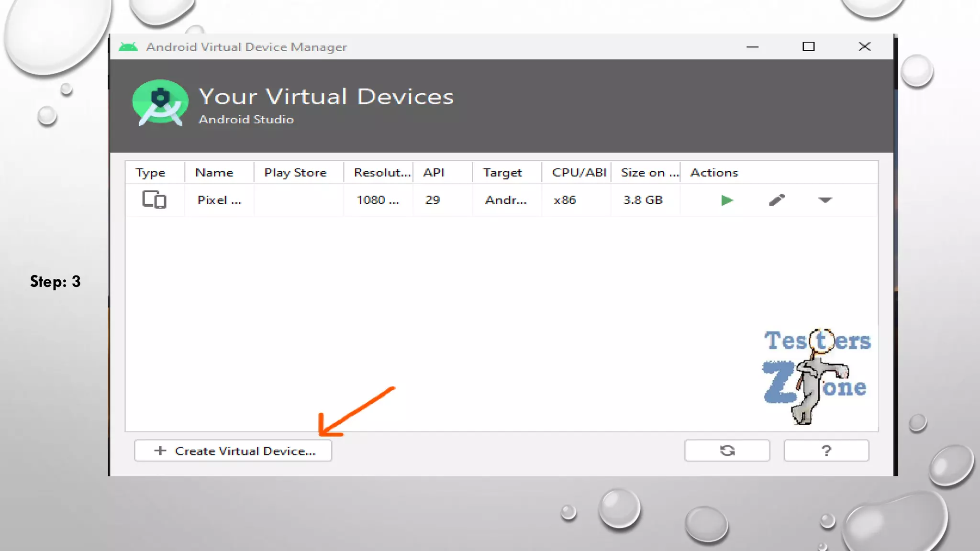Click the refresh devices list icon button
This screenshot has width=980, height=551.
727,451
